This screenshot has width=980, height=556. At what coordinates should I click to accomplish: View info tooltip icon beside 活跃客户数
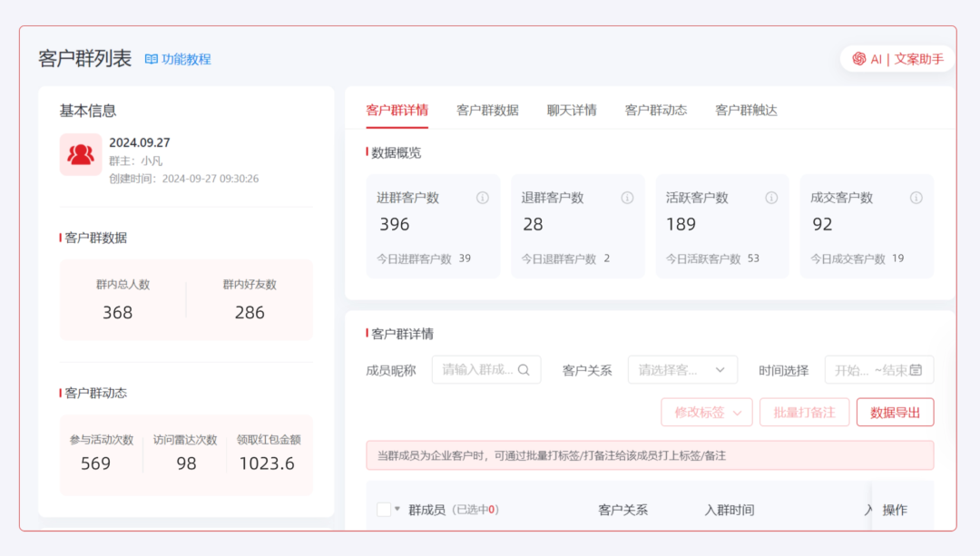(x=771, y=198)
